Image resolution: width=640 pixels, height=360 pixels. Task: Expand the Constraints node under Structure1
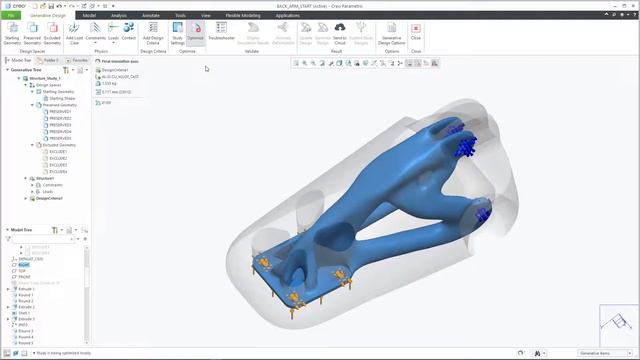[32, 185]
